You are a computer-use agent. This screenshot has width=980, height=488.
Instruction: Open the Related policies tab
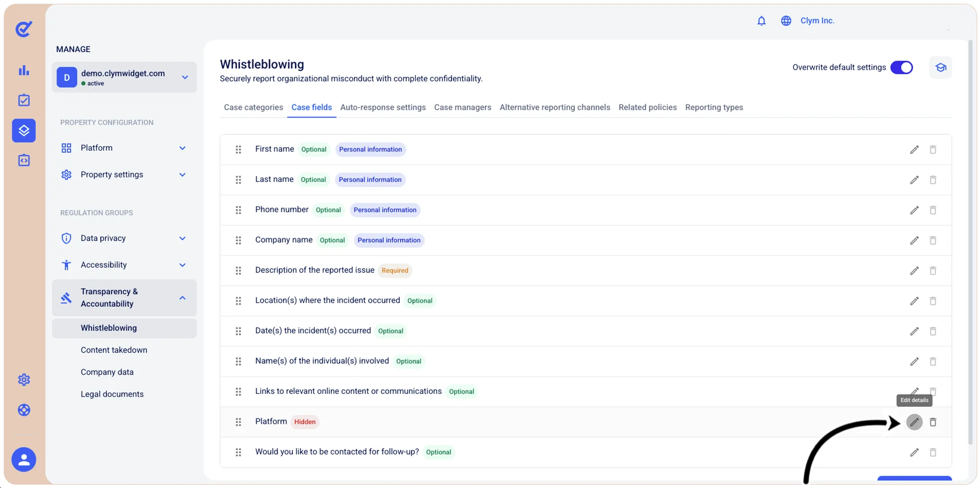pyautogui.click(x=648, y=107)
